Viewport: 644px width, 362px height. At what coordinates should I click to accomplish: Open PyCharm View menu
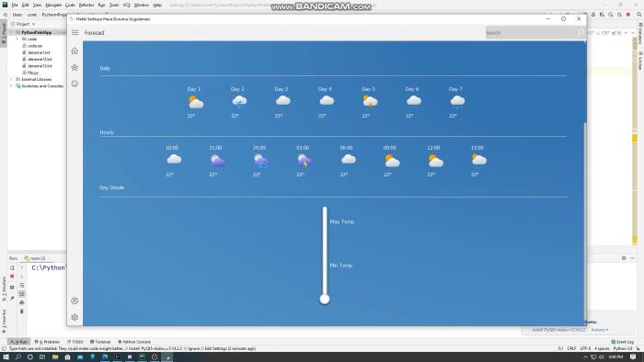37,5
